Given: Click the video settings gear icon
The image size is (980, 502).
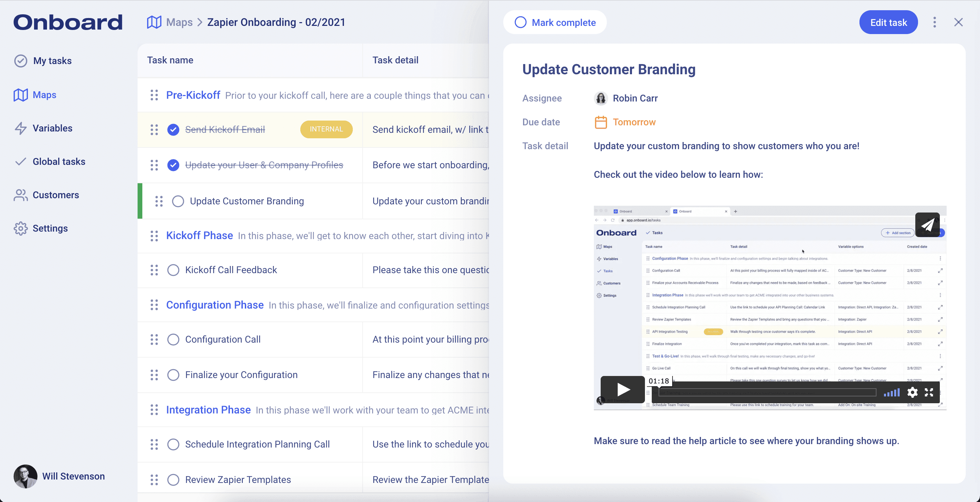Looking at the screenshot, I should 912,392.
